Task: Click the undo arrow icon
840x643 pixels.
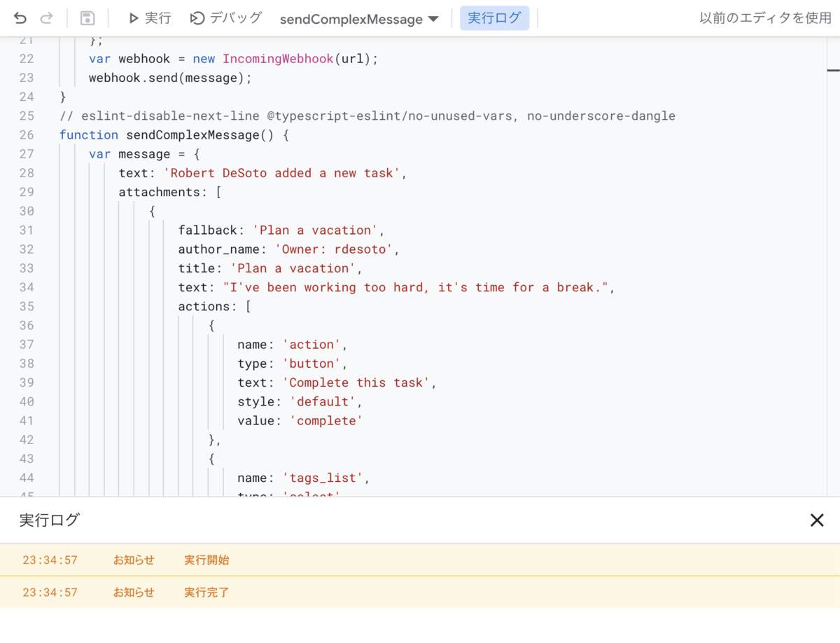Action: tap(20, 18)
